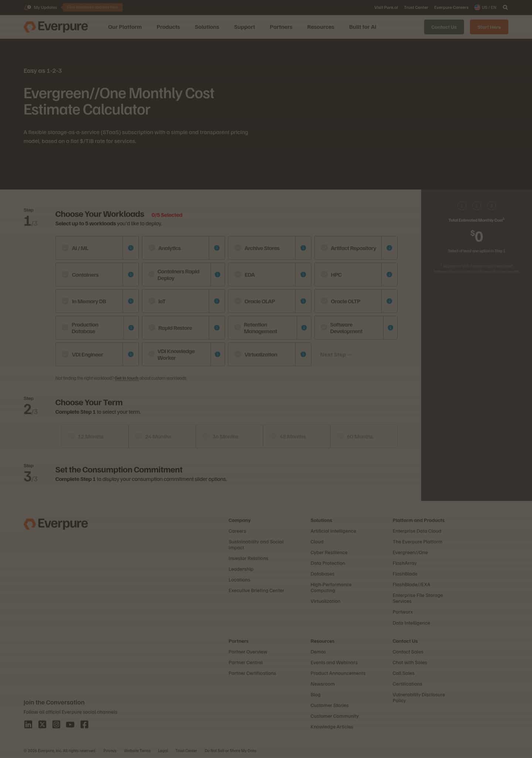Show info for Retention Management workload
The height and width of the screenshot is (758, 532).
[304, 328]
